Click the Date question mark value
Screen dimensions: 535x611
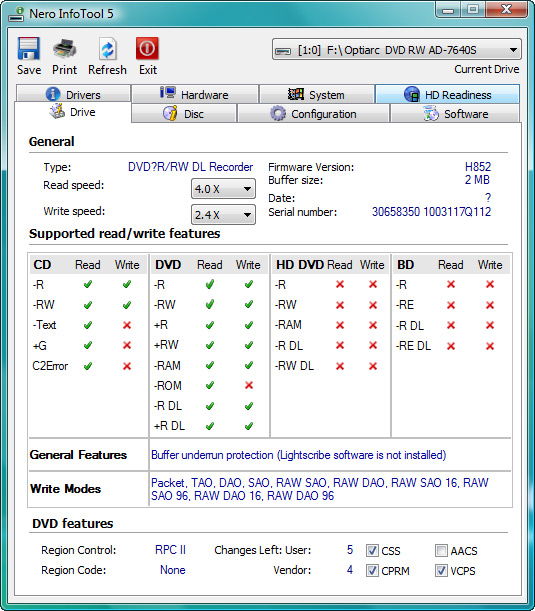click(488, 198)
